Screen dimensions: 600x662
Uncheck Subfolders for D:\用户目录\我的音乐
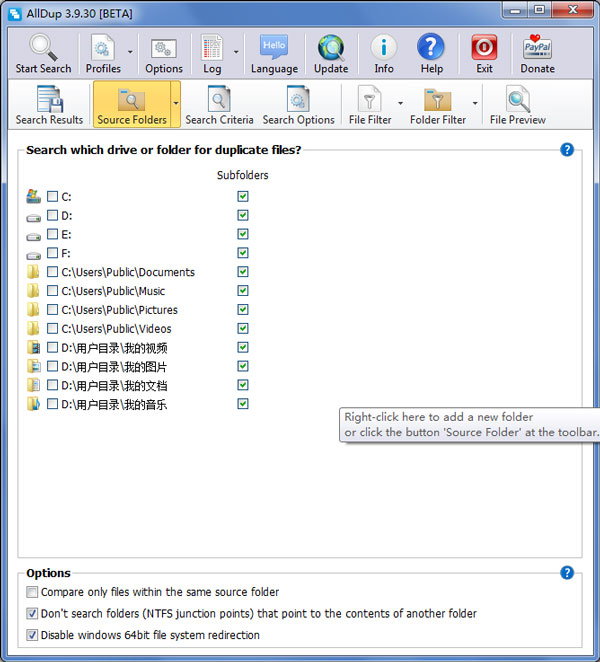pyautogui.click(x=243, y=404)
